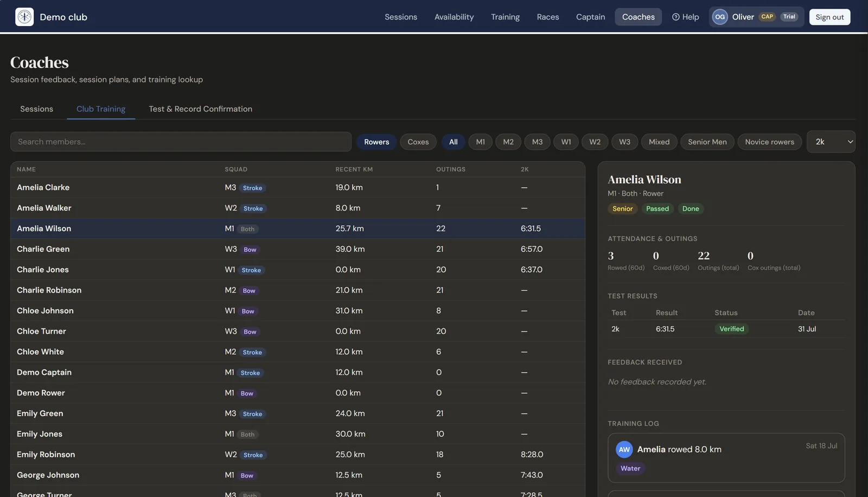Select the George Johnson row

pyautogui.click(x=298, y=475)
